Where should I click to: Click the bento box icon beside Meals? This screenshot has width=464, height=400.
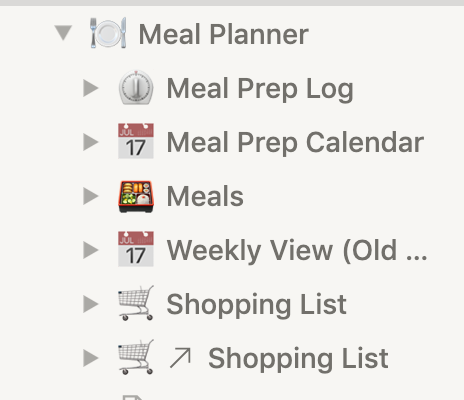pos(136,196)
